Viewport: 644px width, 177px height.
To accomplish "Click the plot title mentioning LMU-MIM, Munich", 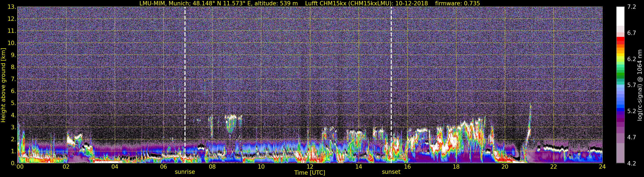I will click(x=309, y=3).
